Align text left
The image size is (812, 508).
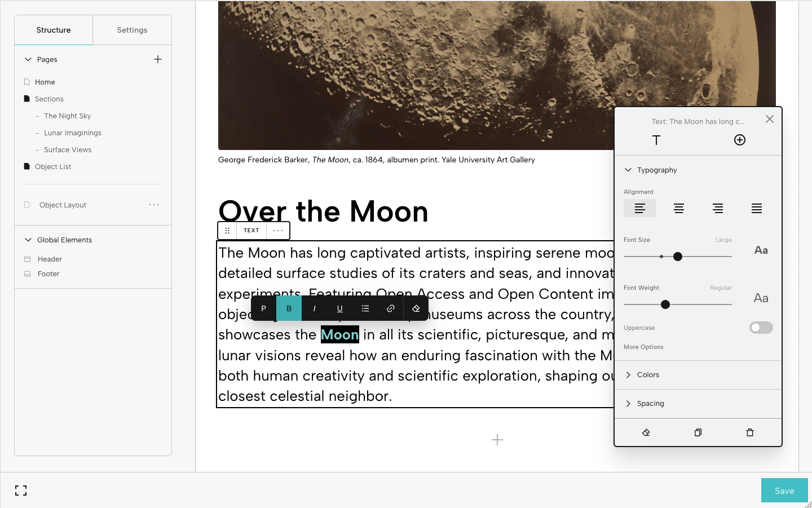[x=639, y=208]
